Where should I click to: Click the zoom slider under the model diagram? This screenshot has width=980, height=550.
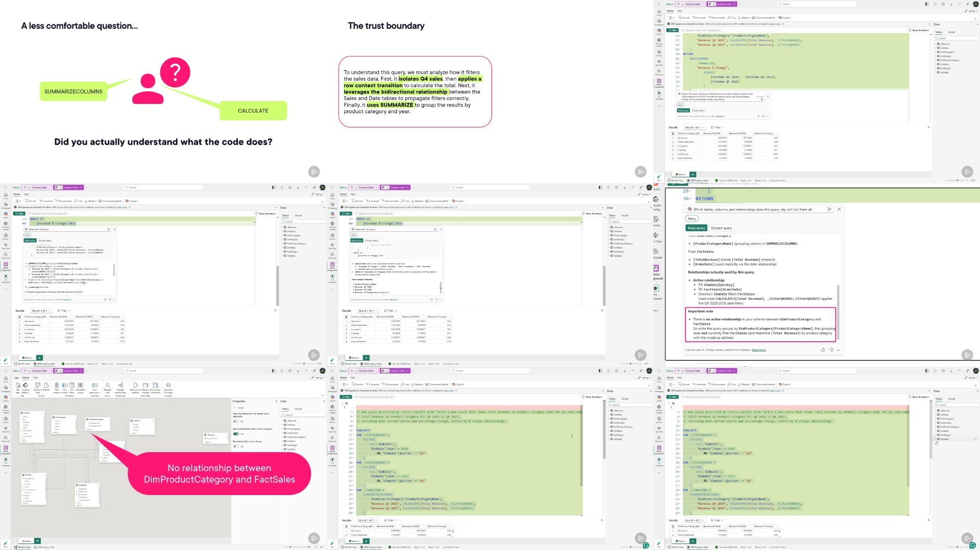(295, 547)
